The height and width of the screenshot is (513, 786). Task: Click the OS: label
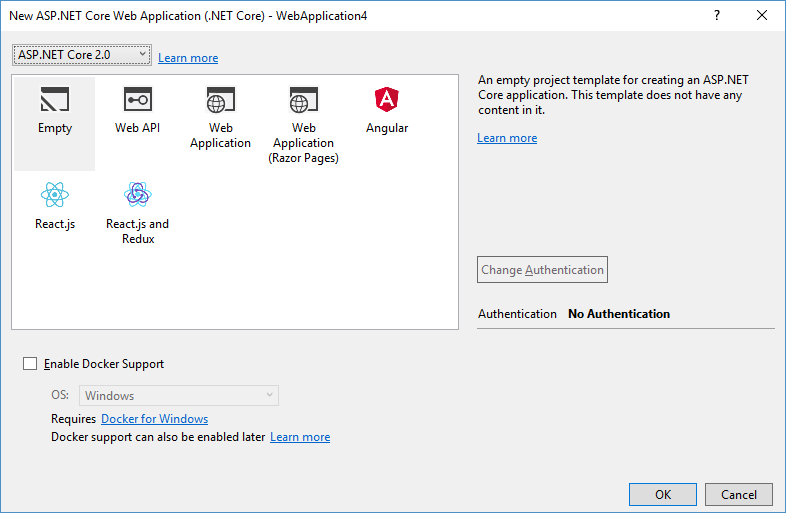click(x=60, y=395)
